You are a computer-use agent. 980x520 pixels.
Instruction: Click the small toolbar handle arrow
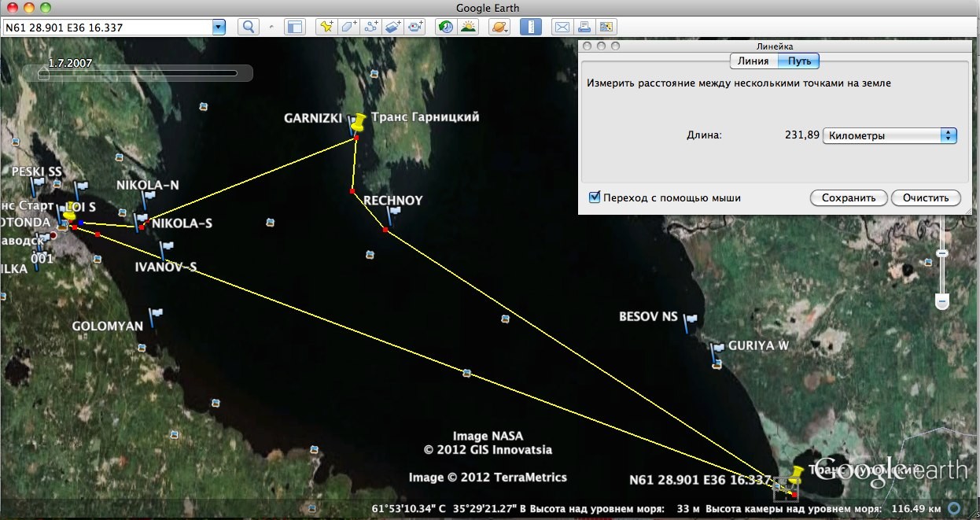click(x=271, y=27)
